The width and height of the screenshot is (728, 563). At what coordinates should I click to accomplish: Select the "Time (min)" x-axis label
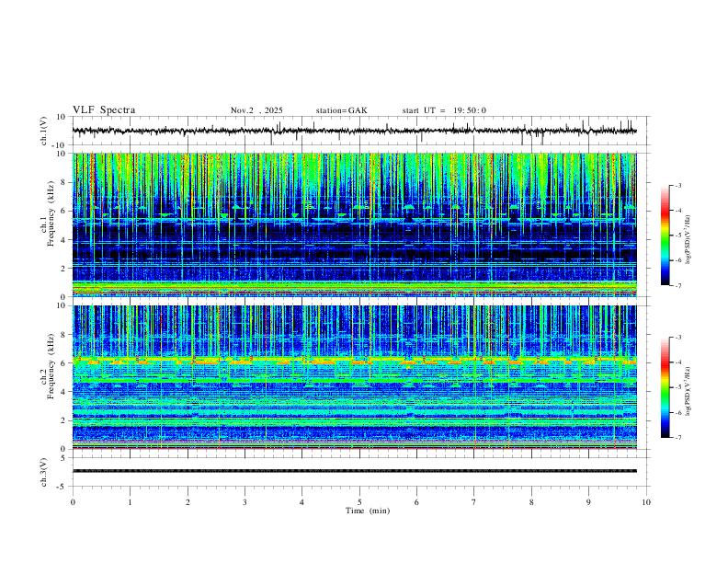[x=368, y=511]
